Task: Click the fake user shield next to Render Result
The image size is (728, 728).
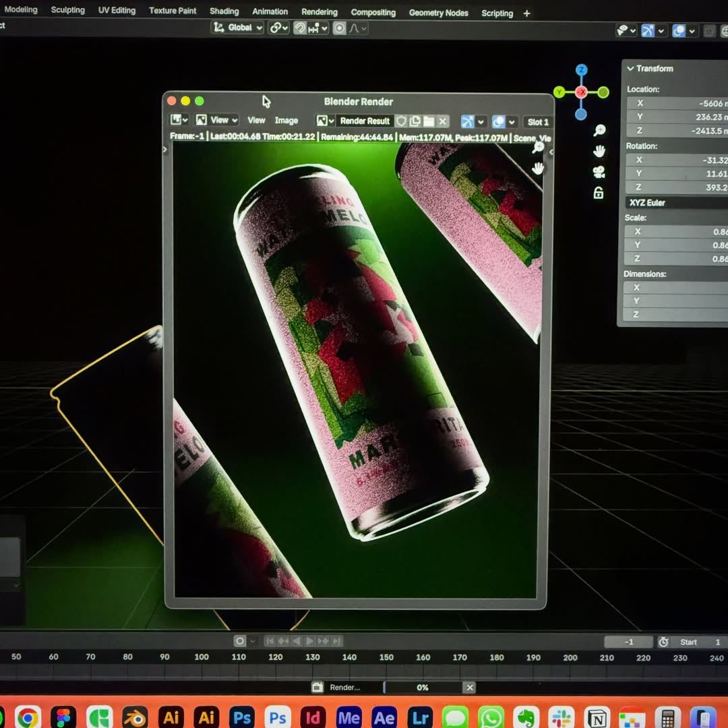Action: [402, 121]
